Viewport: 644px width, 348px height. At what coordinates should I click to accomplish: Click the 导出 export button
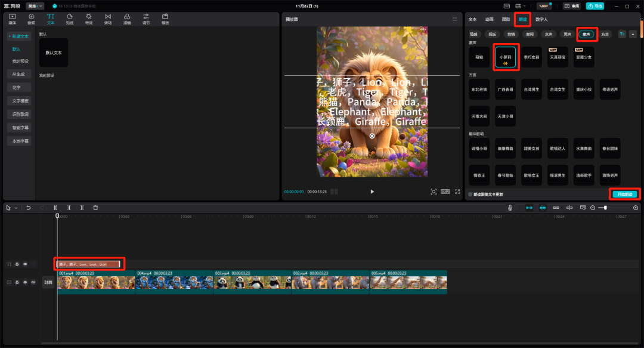point(595,6)
